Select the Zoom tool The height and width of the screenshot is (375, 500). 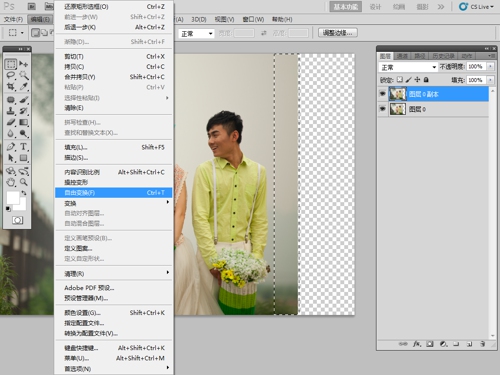coord(23,182)
